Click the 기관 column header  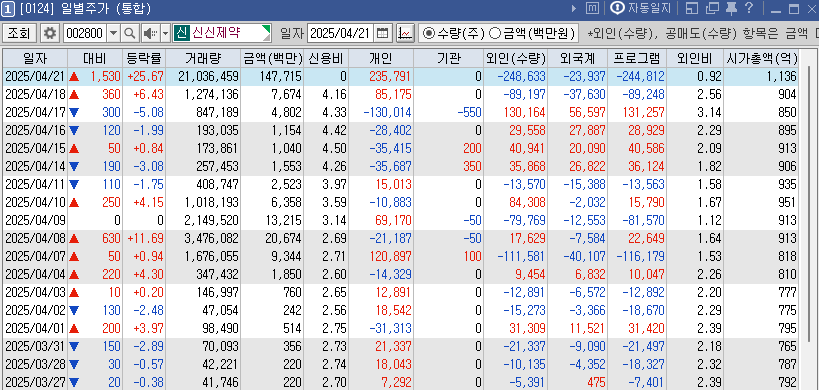click(449, 58)
